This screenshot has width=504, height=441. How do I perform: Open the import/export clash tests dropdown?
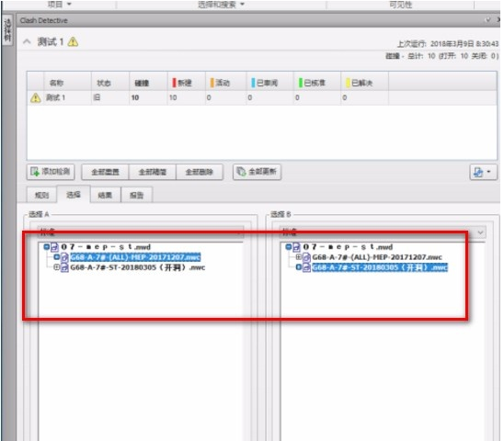pos(483,172)
